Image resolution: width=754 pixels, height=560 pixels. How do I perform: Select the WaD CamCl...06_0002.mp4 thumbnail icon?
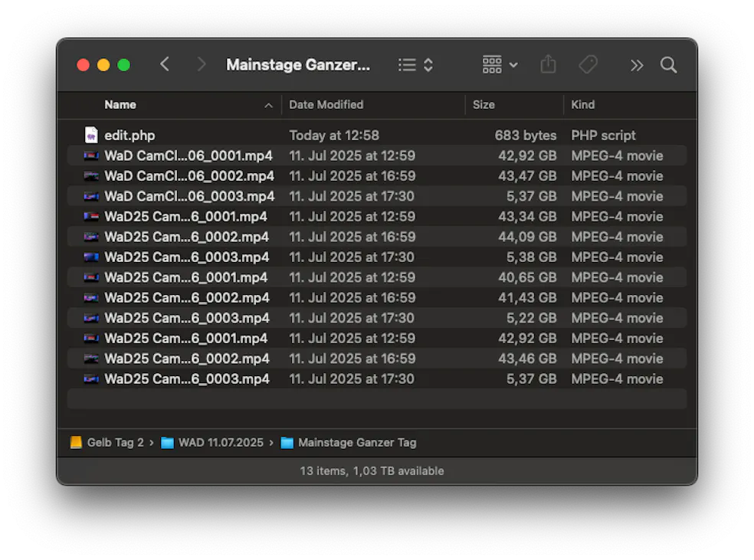pos(91,175)
